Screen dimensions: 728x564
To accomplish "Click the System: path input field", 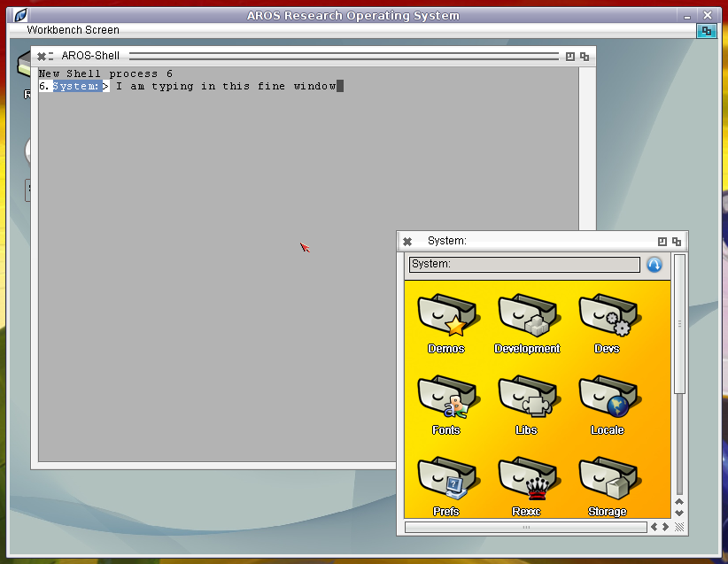I will click(x=524, y=265).
